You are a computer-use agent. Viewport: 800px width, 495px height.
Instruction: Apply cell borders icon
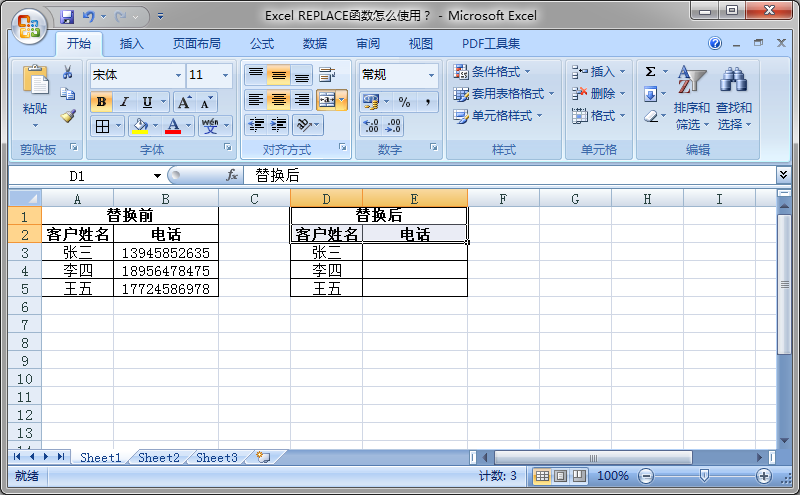102,126
